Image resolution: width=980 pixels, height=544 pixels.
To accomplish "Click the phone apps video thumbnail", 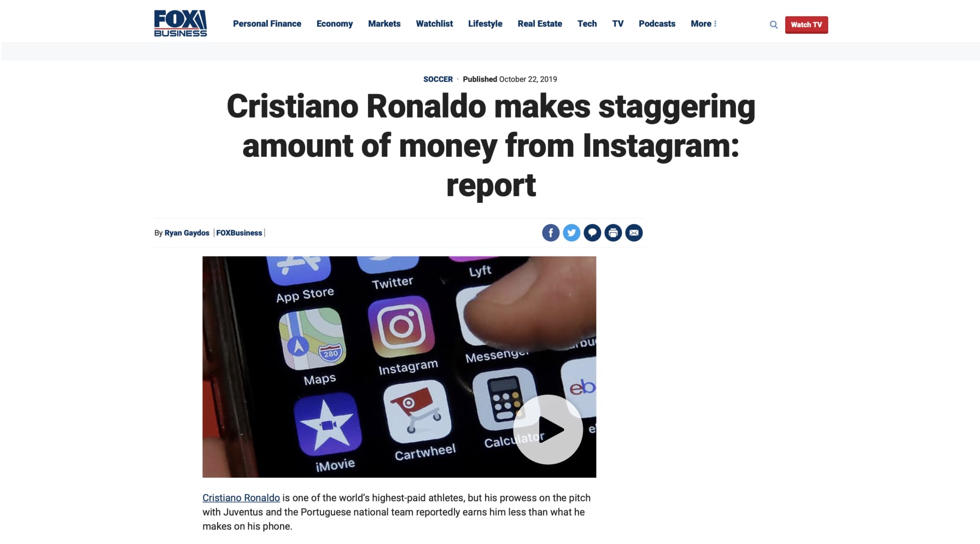I will tap(399, 367).
